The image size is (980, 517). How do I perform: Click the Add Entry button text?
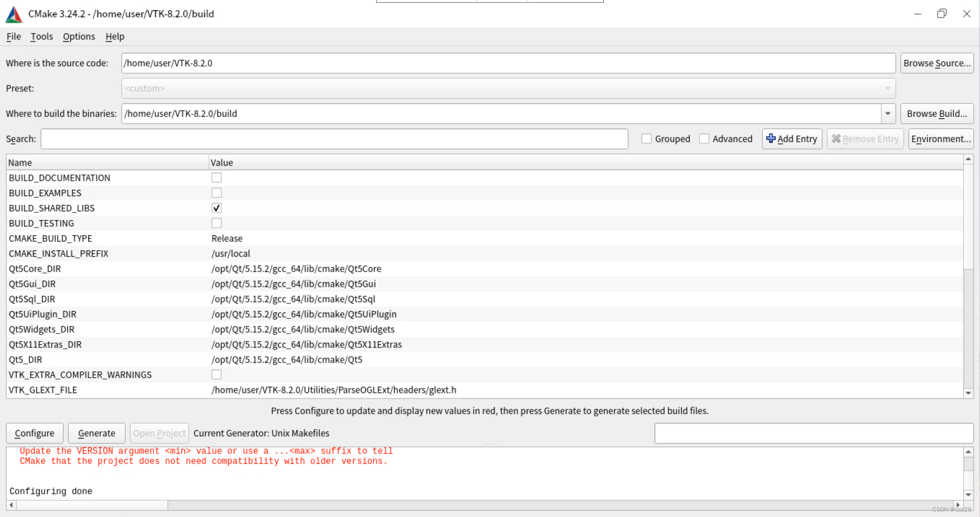point(797,139)
